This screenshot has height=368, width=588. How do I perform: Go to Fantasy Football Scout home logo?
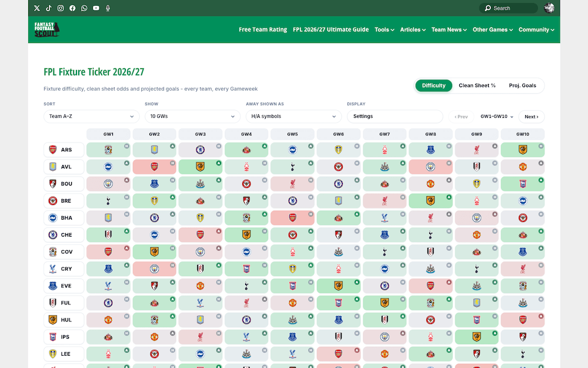pyautogui.click(x=47, y=29)
